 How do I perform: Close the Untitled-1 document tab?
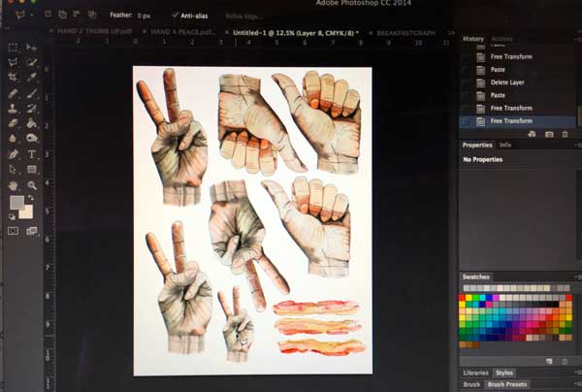click(x=226, y=33)
